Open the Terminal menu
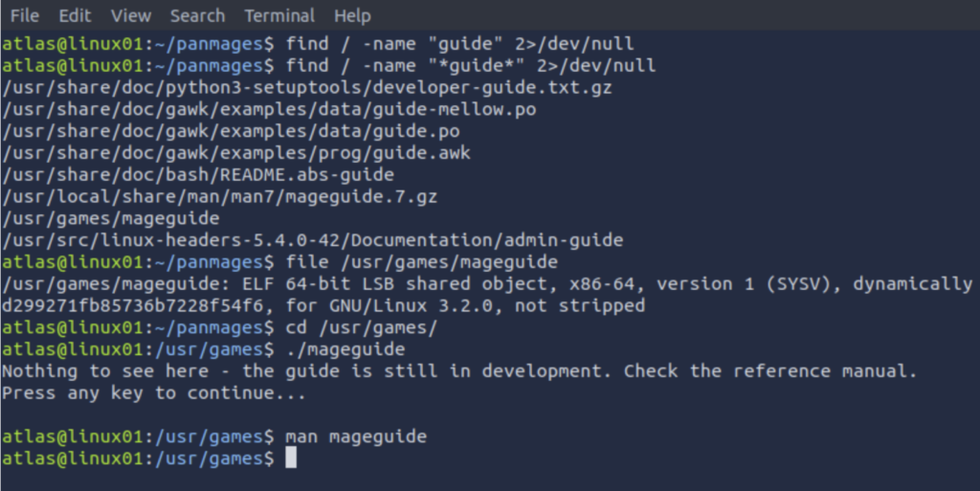Viewport: 980px width, 491px height. [x=279, y=15]
